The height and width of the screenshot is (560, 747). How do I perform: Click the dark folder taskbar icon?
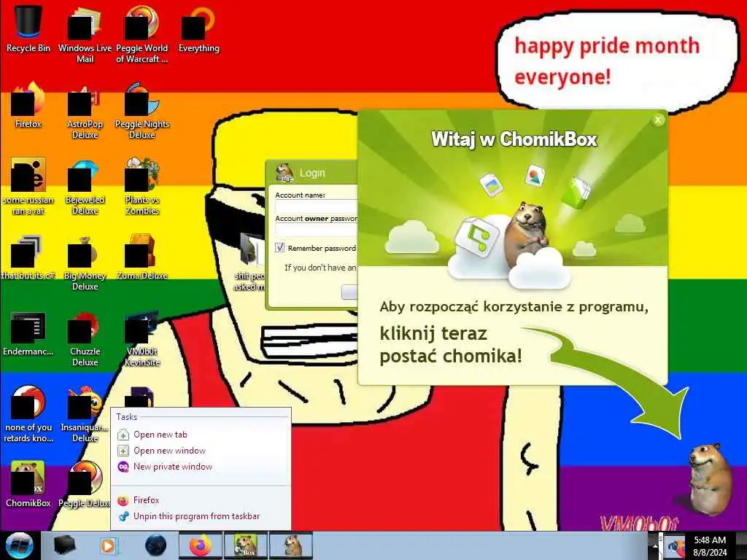64,545
